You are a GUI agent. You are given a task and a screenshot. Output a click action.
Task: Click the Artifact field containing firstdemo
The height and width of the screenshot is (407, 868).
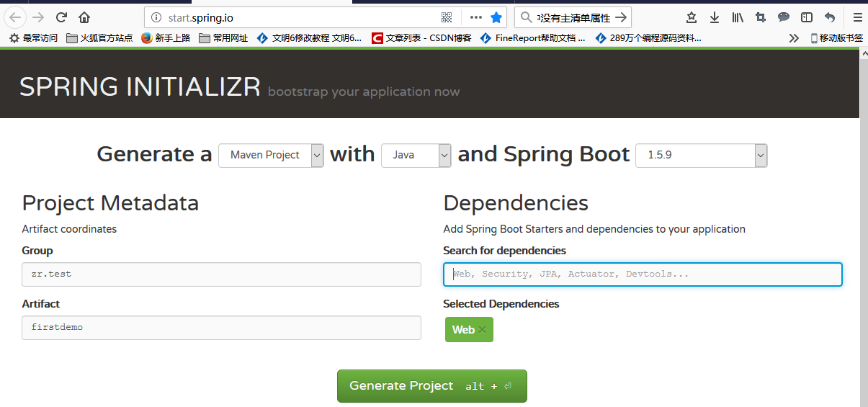click(x=221, y=328)
